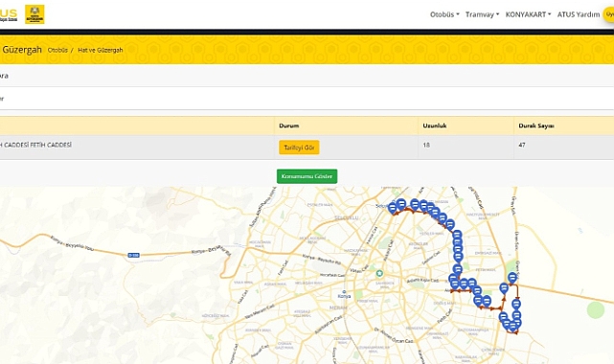Viewport: 614px width, 364px height.
Task: Click the yellow round button at top right
Action: [608, 14]
